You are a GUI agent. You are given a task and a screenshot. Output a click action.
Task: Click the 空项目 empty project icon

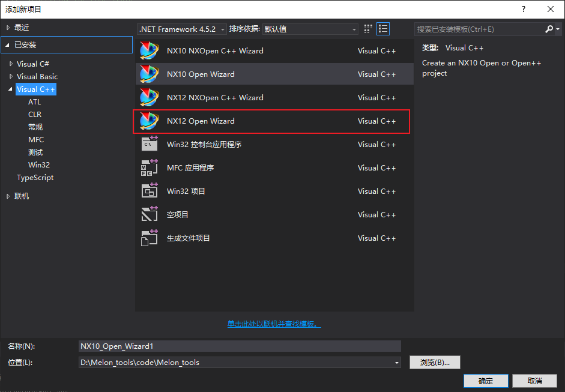[x=149, y=214]
